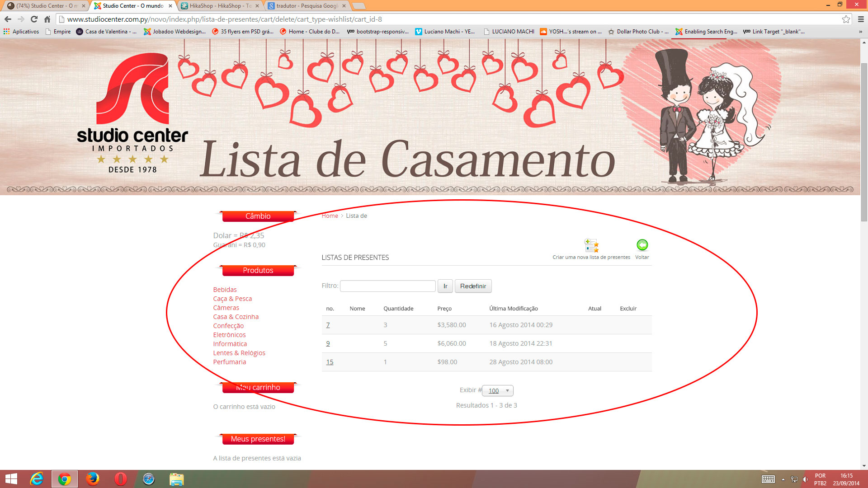Open File Explorer from the taskbar
Image resolution: width=868 pixels, height=488 pixels.
click(176, 479)
